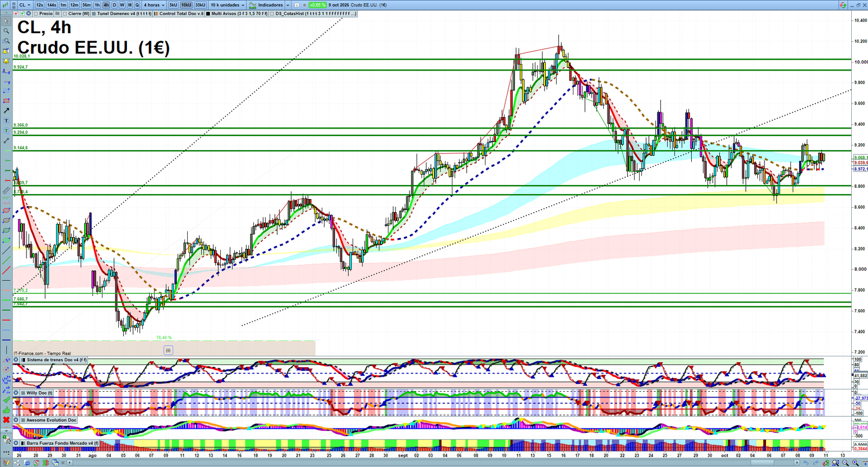This screenshot has width=868, height=467.
Task: Select the 12s timeframe button
Action: (x=40, y=5)
